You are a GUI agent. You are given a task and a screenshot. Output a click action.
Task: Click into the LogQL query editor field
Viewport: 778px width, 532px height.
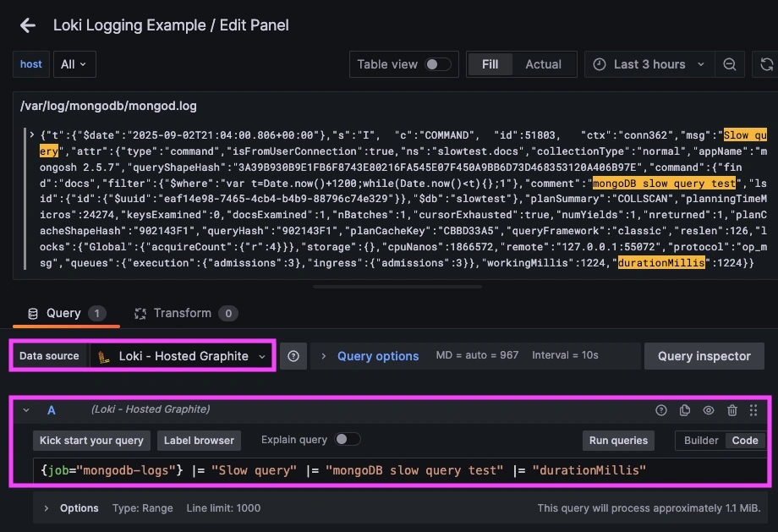400,470
